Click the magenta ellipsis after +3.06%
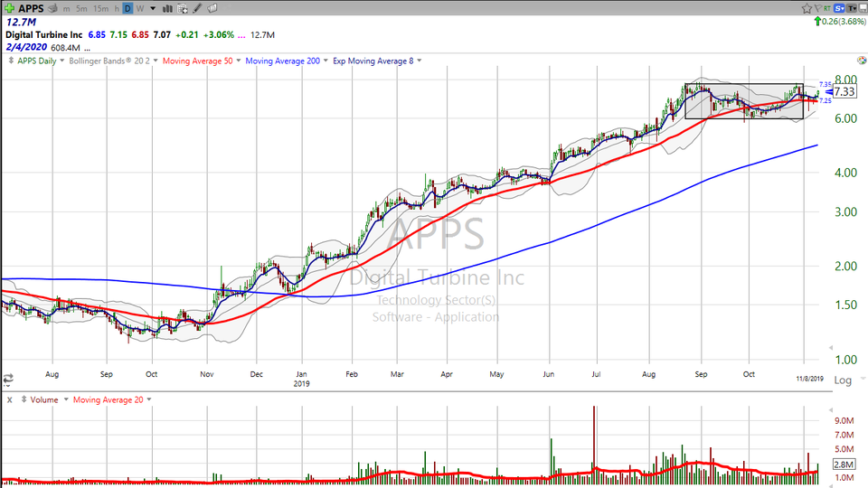The width and height of the screenshot is (868, 488). coord(241,35)
